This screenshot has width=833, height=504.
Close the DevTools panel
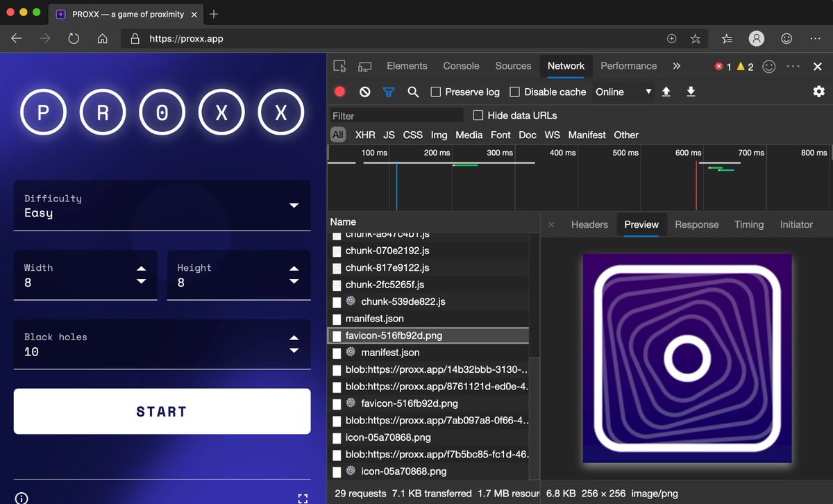click(x=818, y=67)
